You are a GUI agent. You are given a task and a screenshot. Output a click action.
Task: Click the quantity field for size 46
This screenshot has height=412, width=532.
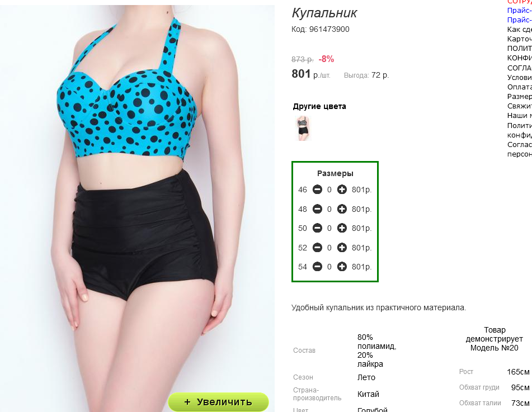[329, 190]
